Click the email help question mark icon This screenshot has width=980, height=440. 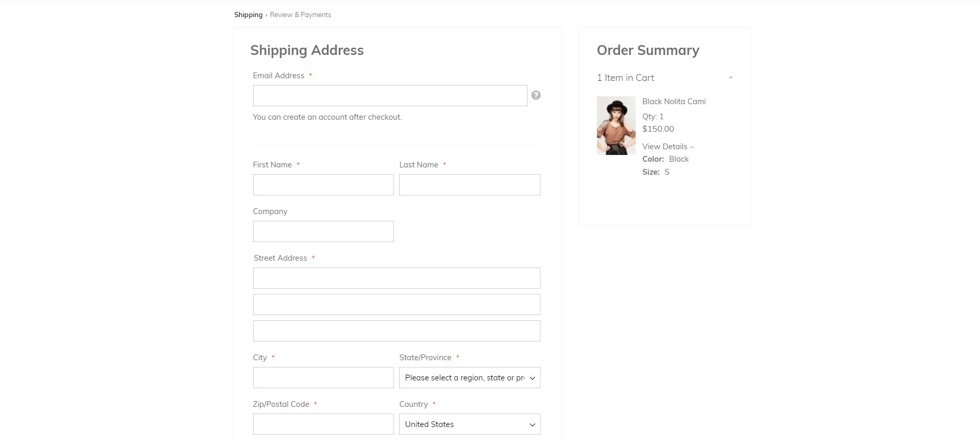(x=536, y=95)
